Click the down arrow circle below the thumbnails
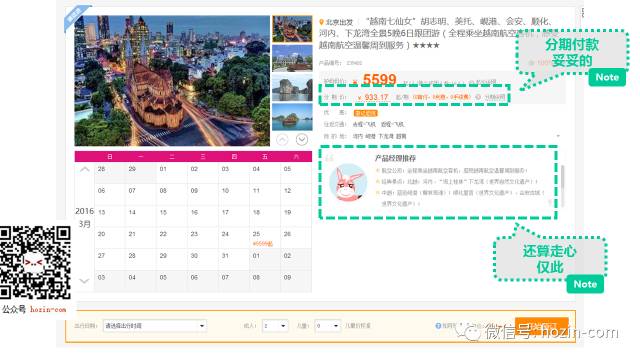640x360 pixels. [302, 140]
